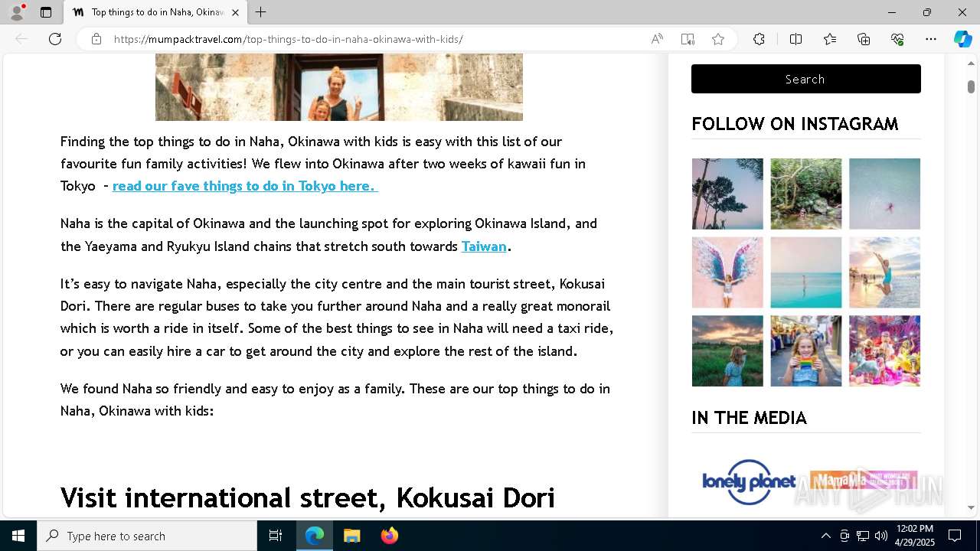Click the taskbar 'Type here to search' box

[147, 536]
